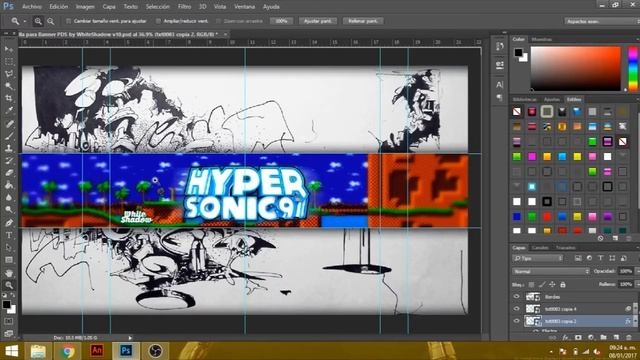Open the workspace switcher dropdown

click(602, 21)
